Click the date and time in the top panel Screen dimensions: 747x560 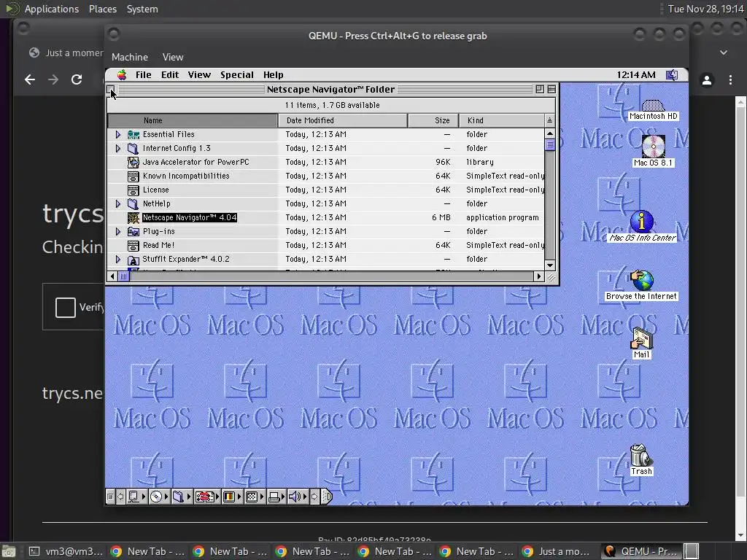[x=705, y=9]
